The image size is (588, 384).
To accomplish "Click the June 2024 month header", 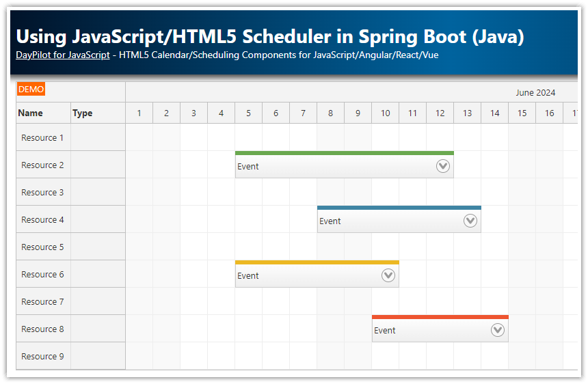I will tap(535, 93).
